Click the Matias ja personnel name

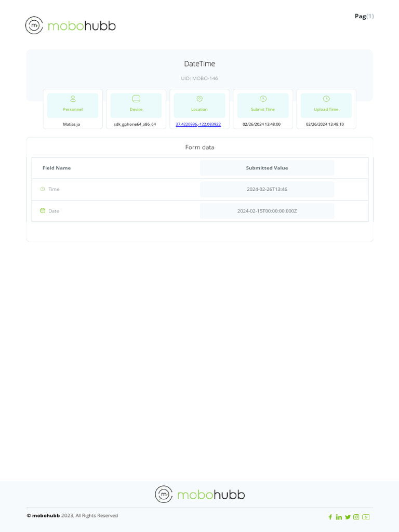[x=72, y=124]
